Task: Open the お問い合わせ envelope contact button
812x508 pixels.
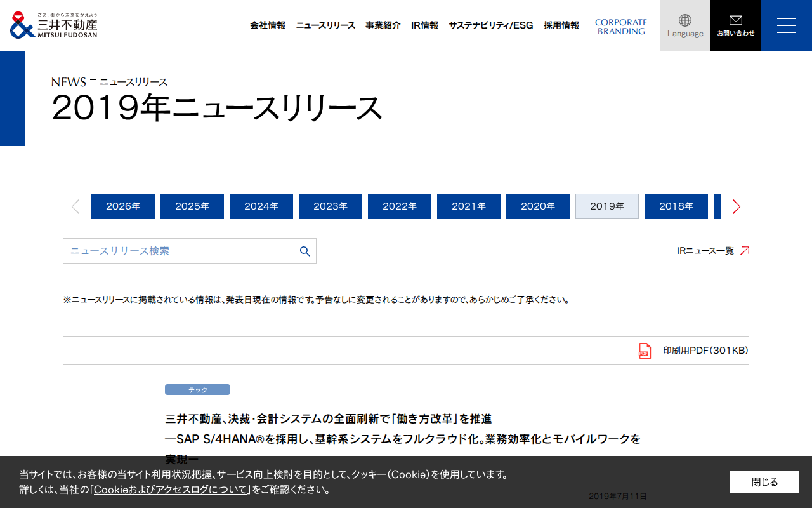Action: (x=736, y=25)
